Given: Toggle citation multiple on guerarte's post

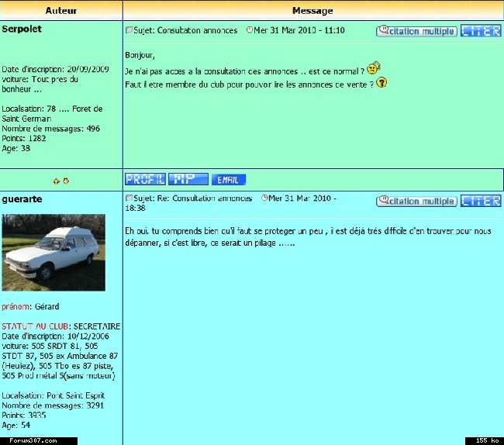Looking at the screenshot, I should (416, 202).
